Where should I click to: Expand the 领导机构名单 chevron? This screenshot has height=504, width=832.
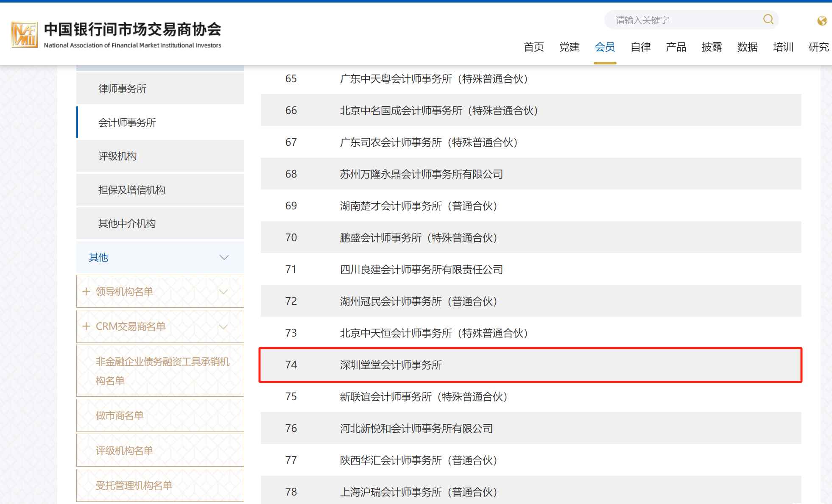coord(223,292)
